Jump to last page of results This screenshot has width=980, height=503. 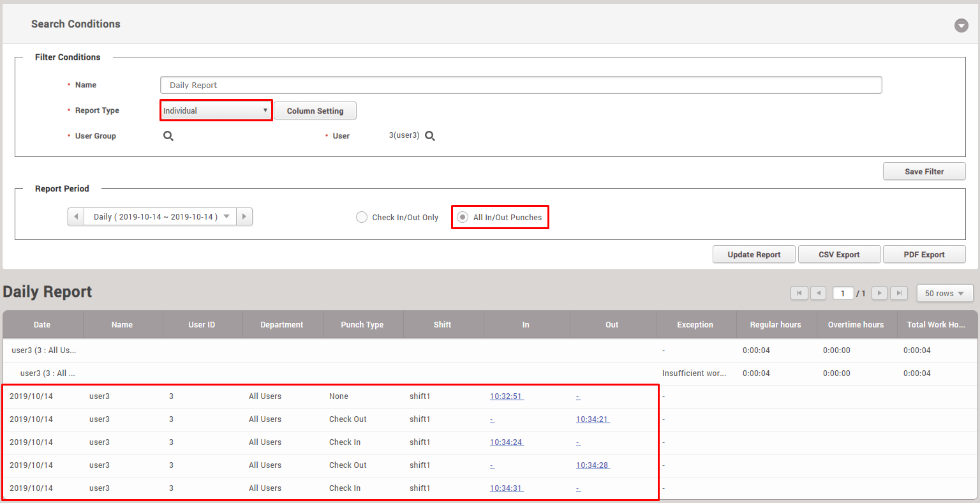coord(899,293)
